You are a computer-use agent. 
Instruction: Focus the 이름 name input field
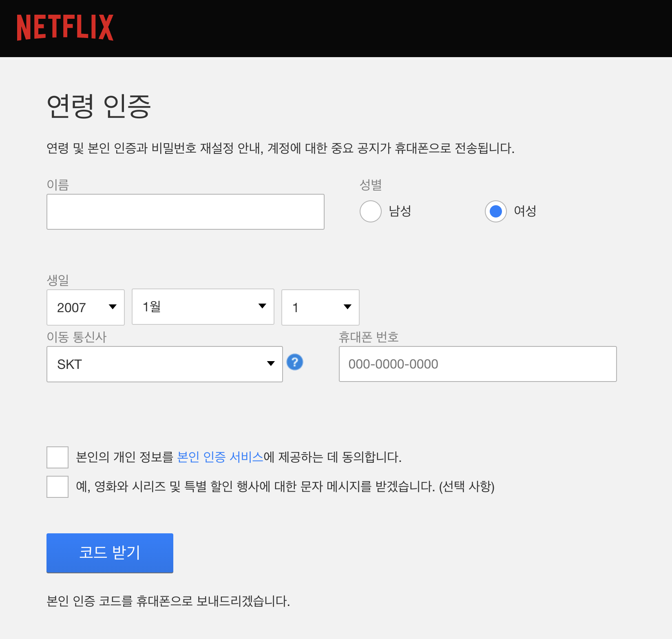186,212
